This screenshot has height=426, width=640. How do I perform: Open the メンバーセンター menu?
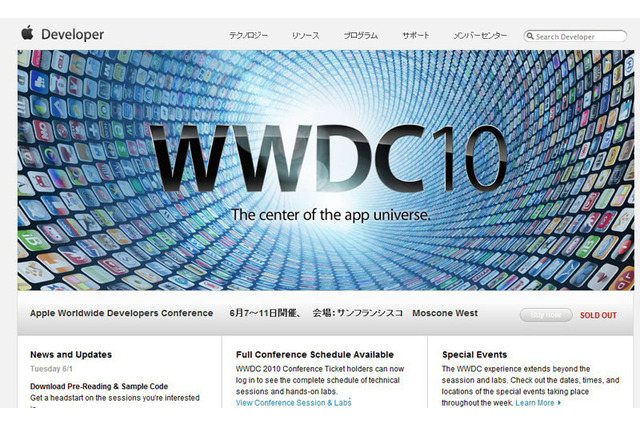pos(480,36)
